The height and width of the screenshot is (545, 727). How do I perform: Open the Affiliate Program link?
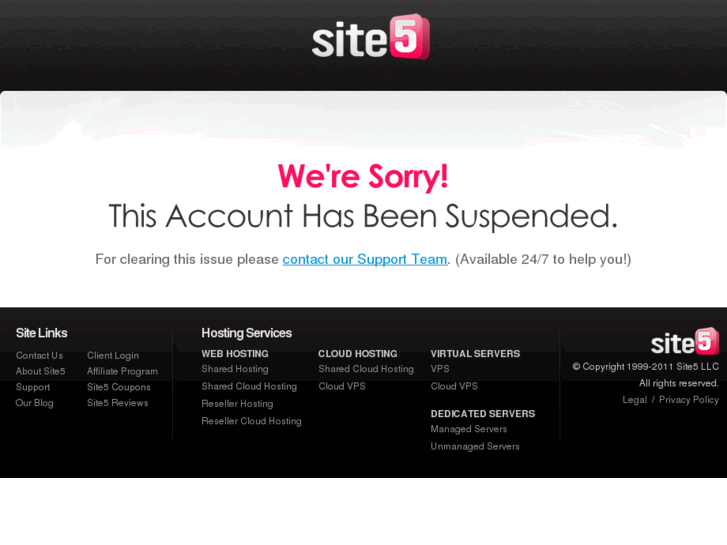pos(122,372)
